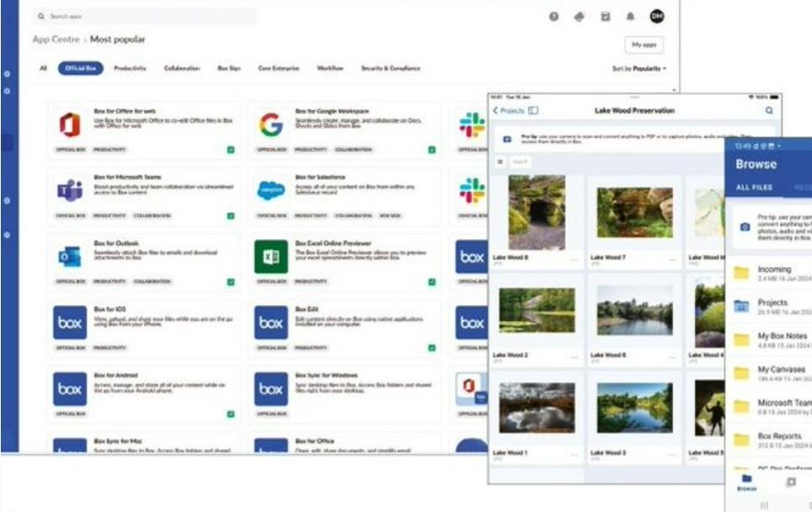
Task: Open the Salesforce cloud app icon
Action: (x=271, y=190)
